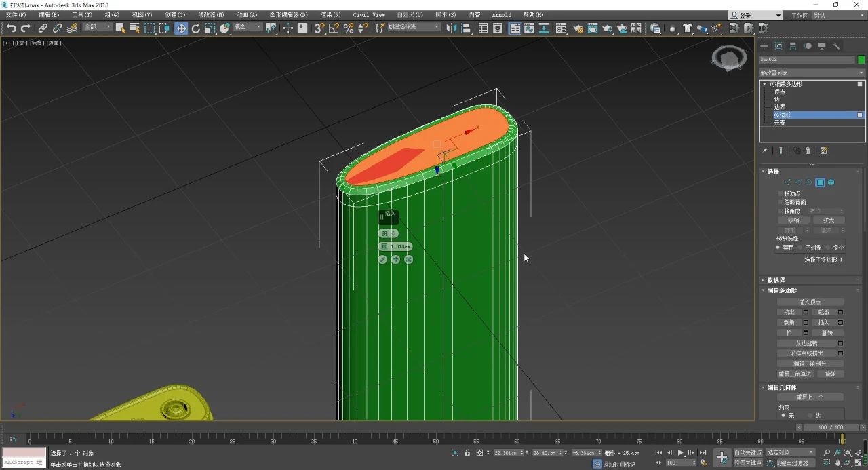The image size is (868, 470).
Task: Open the 修改器列表 dropdown
Action: (x=812, y=73)
